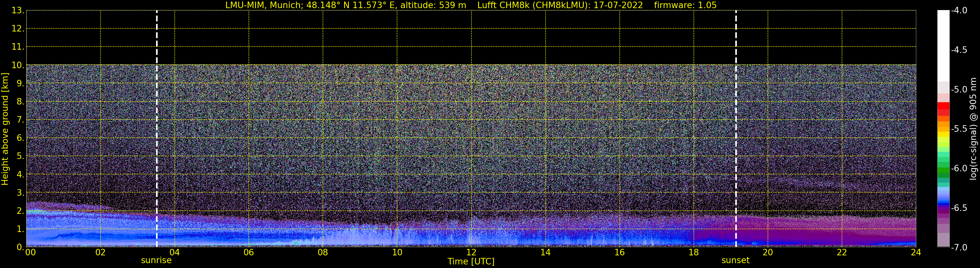Viewport: 980px width, 268px height.
Task: Click the time axis tick label "18"
Action: 694,252
